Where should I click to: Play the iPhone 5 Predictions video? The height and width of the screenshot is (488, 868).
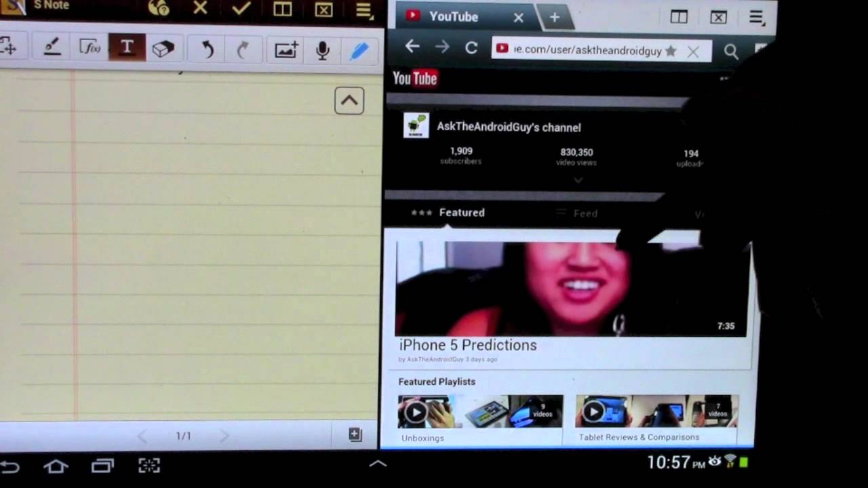pos(571,289)
